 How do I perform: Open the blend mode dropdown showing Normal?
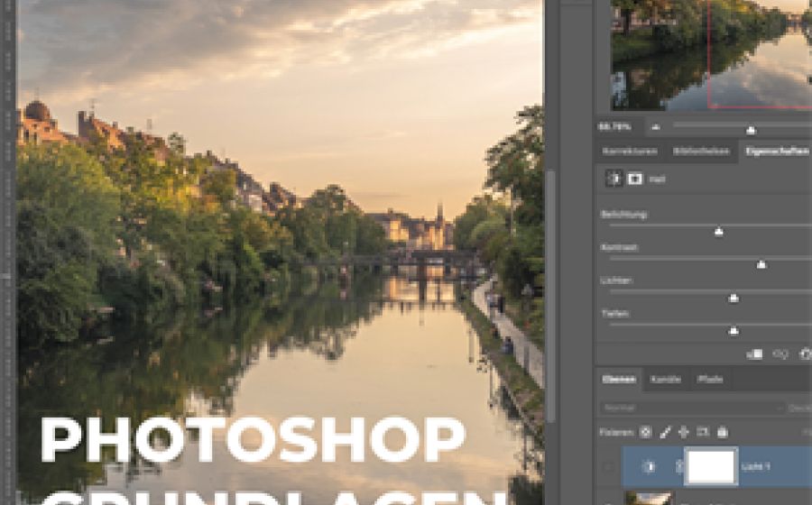(692, 408)
